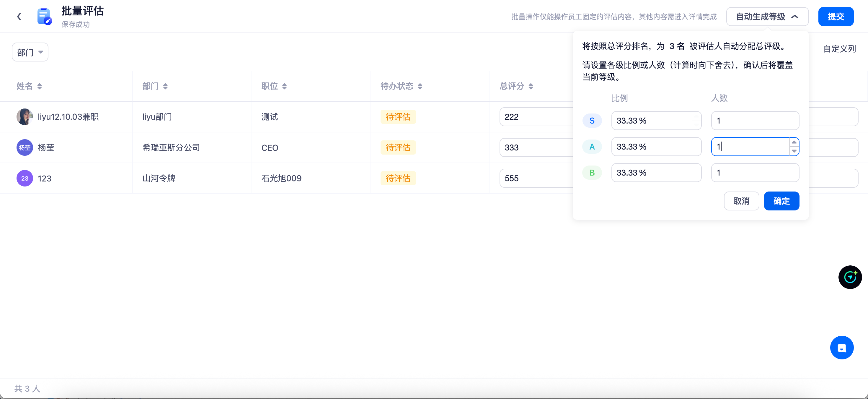This screenshot has height=399, width=868.
Task: Click 确定 to confirm grade allocation
Action: 781,201
